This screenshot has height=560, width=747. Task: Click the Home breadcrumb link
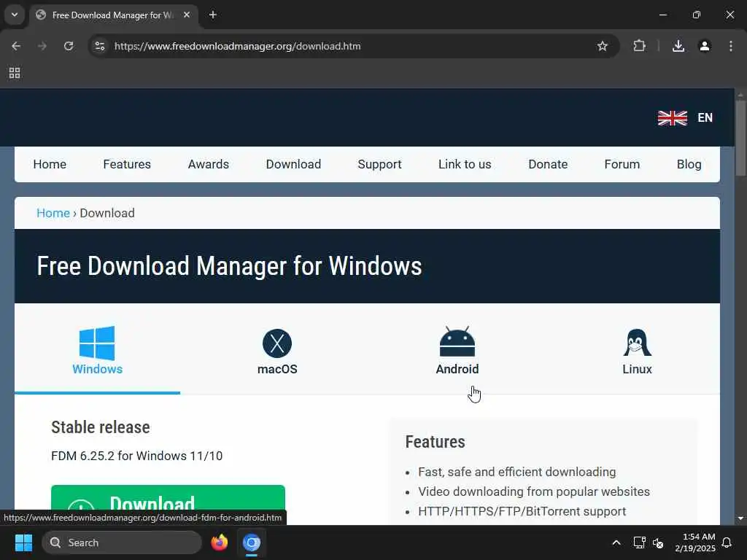click(53, 213)
